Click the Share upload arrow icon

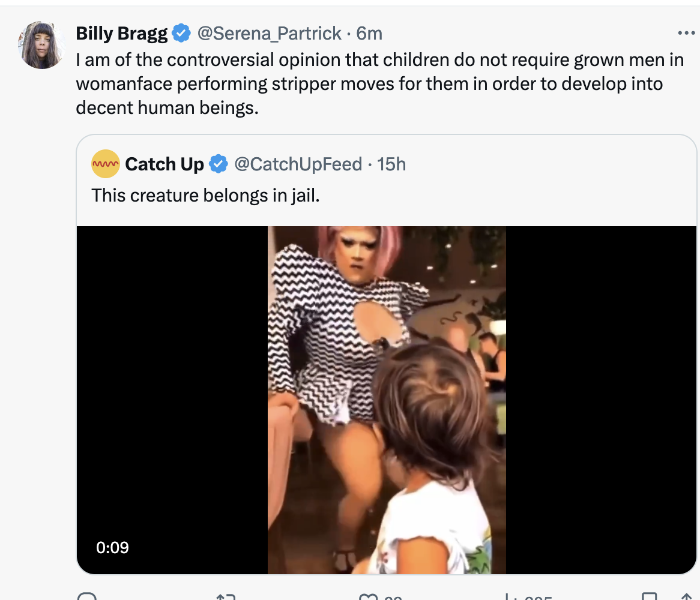click(x=686, y=597)
